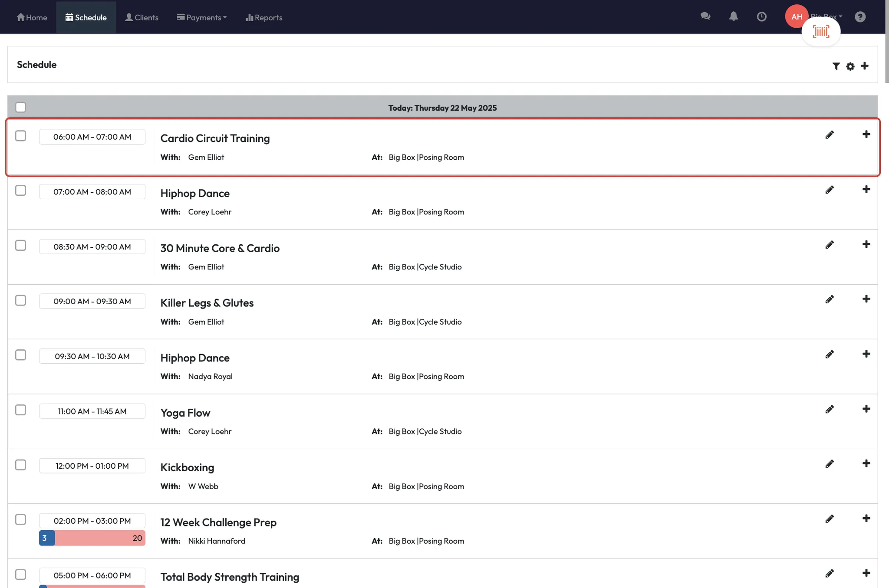Expand the Payments dropdown menu
This screenshot has width=889, height=588.
202,17
